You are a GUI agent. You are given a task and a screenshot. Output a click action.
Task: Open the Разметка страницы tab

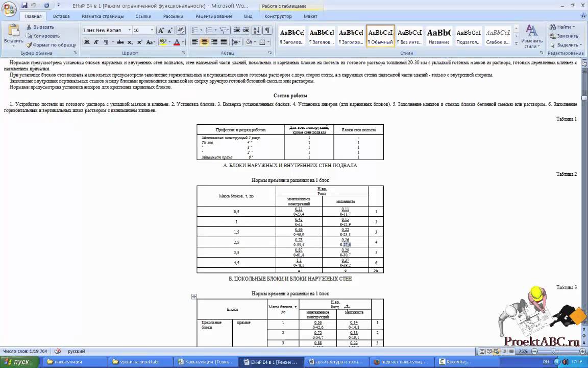[103, 16]
